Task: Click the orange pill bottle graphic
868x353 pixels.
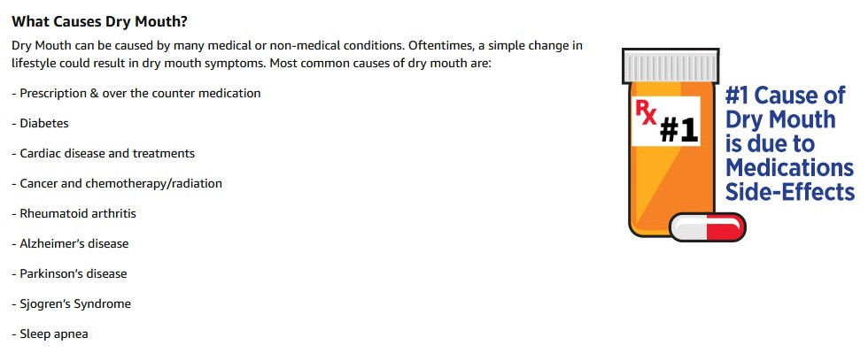Action: (x=671, y=144)
